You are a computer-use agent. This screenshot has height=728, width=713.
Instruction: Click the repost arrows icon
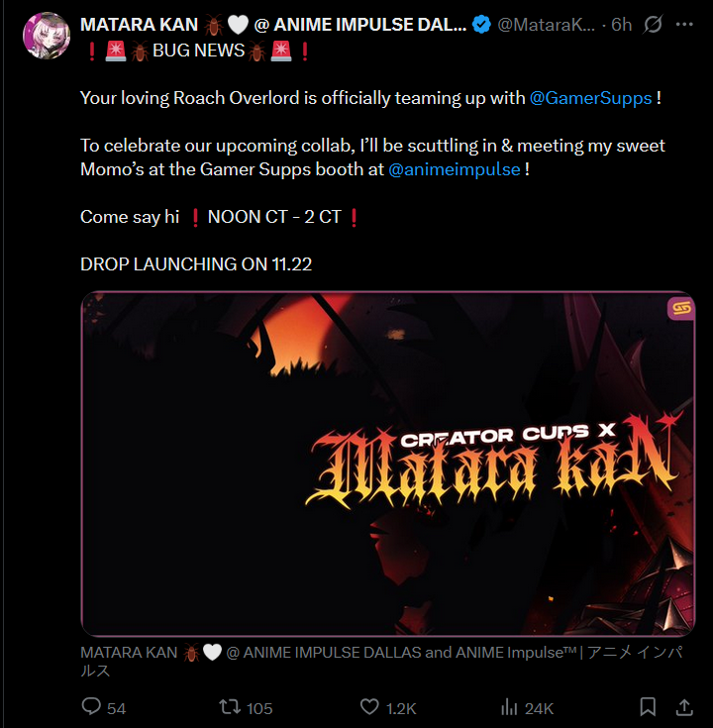[230, 707]
